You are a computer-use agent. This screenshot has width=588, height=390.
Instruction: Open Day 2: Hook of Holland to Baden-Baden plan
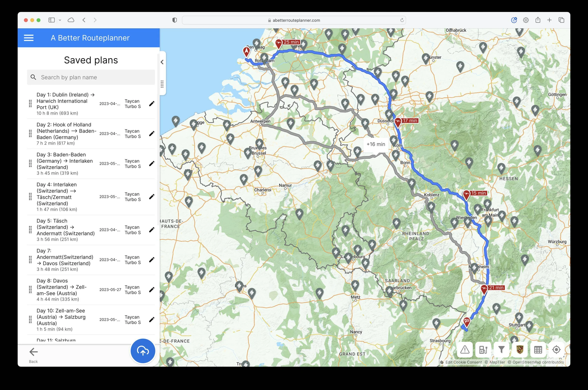[x=91, y=134]
